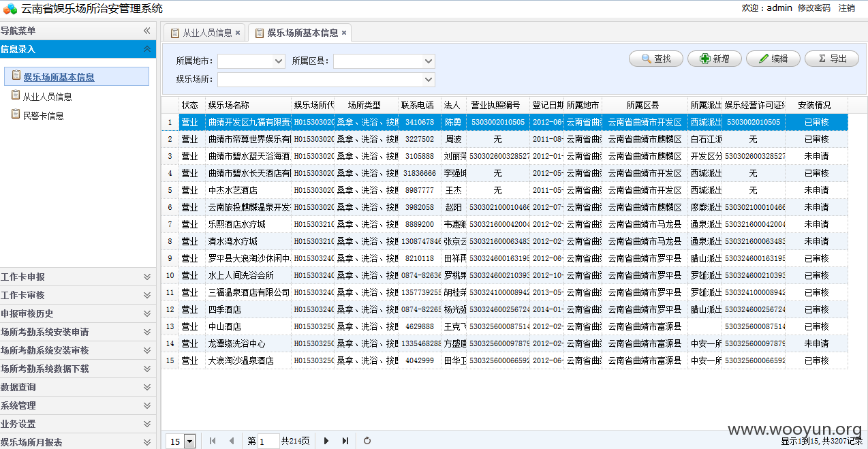Viewport: 868px width, 449px height.
Task: Click the 从业人员信息 document icon in sidebar
Action: click(x=16, y=95)
